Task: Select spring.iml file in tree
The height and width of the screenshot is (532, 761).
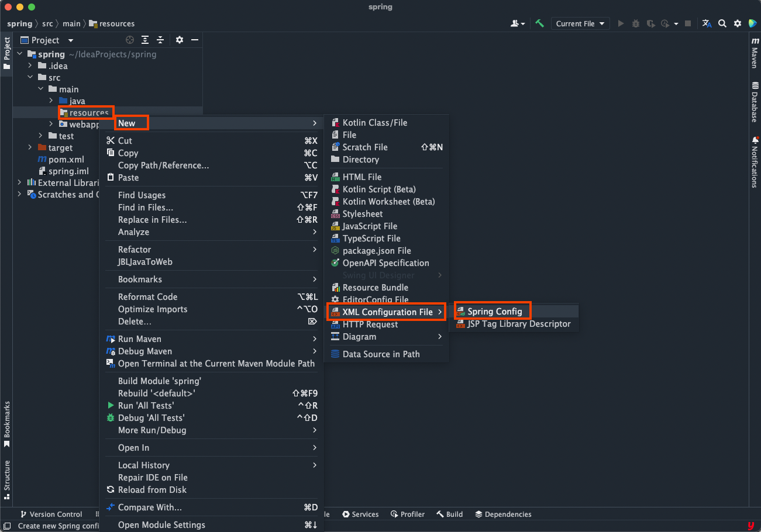Action: click(x=63, y=171)
